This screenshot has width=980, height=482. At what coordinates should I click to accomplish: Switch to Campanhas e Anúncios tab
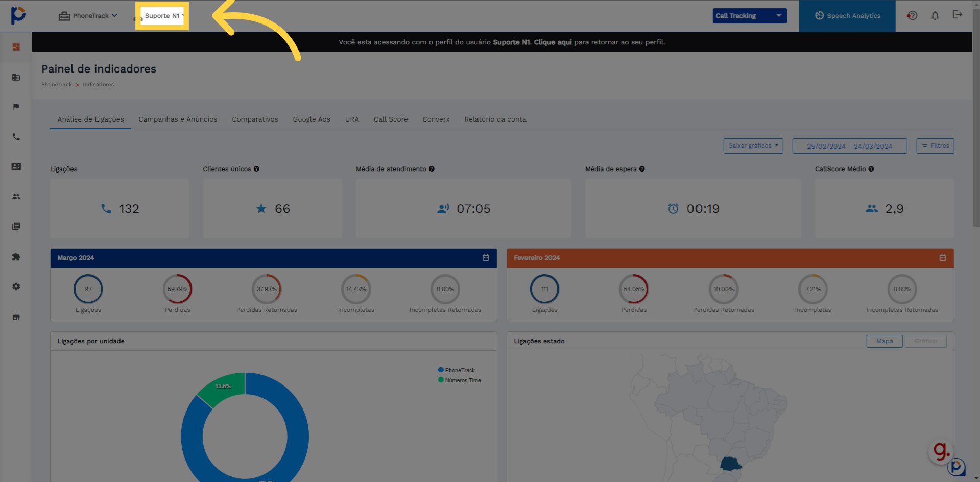(178, 119)
